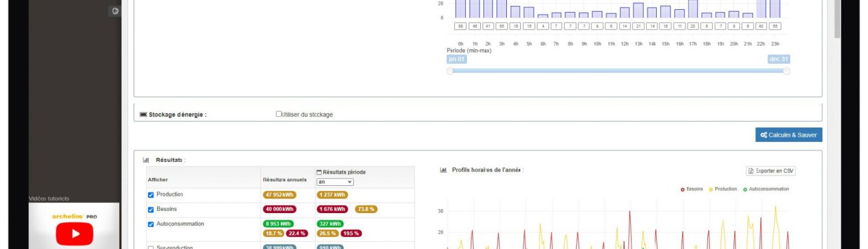Image resolution: width=868 pixels, height=249 pixels.
Task: Click the 327 kWh period Autoconsommation badge
Action: coord(330,224)
